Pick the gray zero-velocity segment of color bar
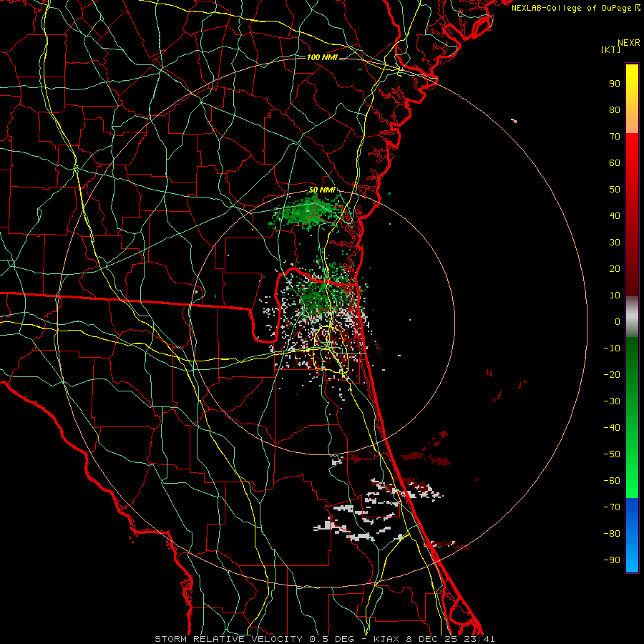 pyautogui.click(x=632, y=317)
